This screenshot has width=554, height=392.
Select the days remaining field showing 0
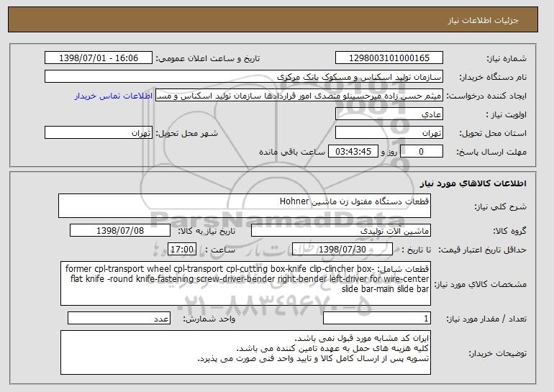pyautogui.click(x=421, y=152)
